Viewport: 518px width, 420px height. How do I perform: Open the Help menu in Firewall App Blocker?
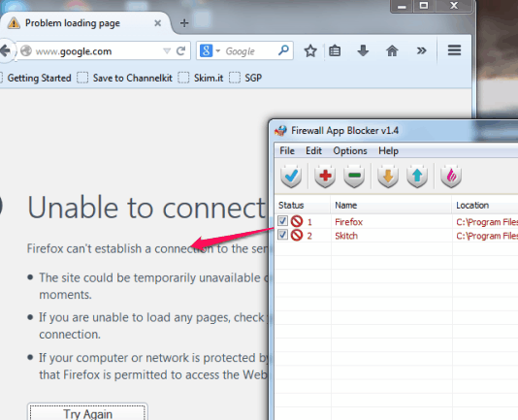coord(388,151)
